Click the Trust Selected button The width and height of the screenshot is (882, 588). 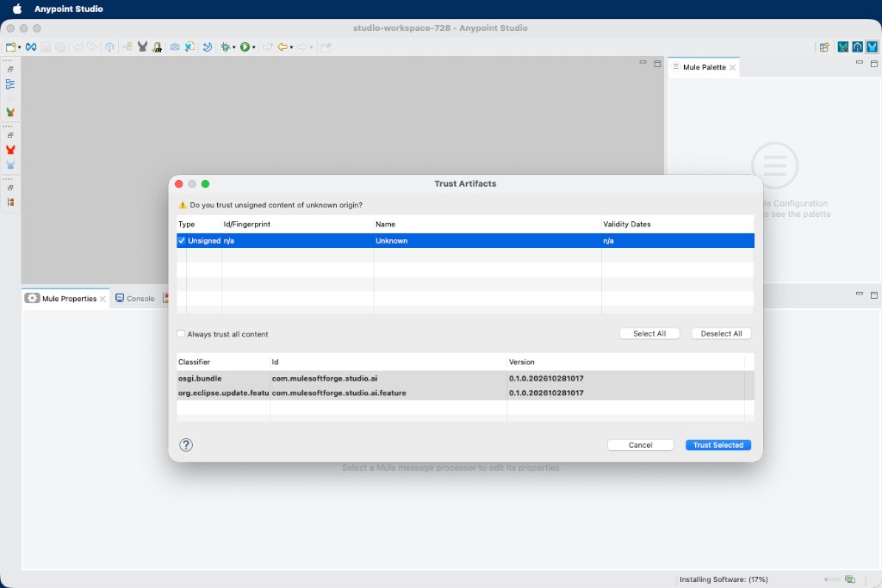pyautogui.click(x=718, y=444)
